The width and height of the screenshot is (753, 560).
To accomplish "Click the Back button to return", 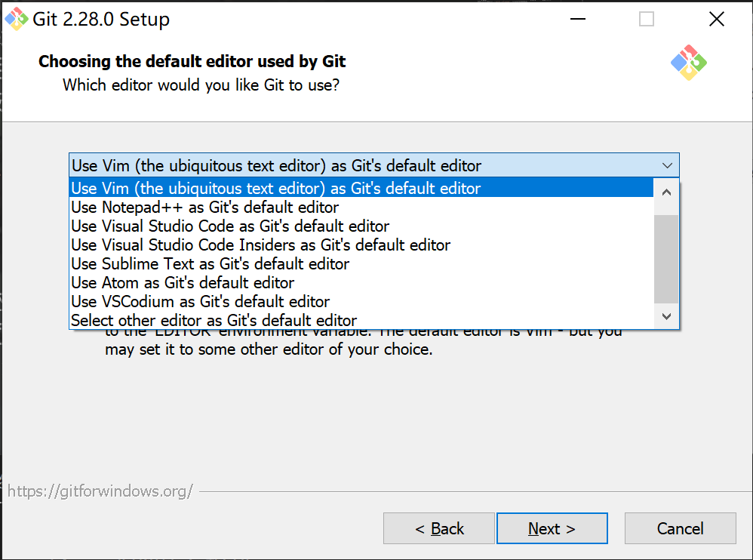I will [x=438, y=528].
